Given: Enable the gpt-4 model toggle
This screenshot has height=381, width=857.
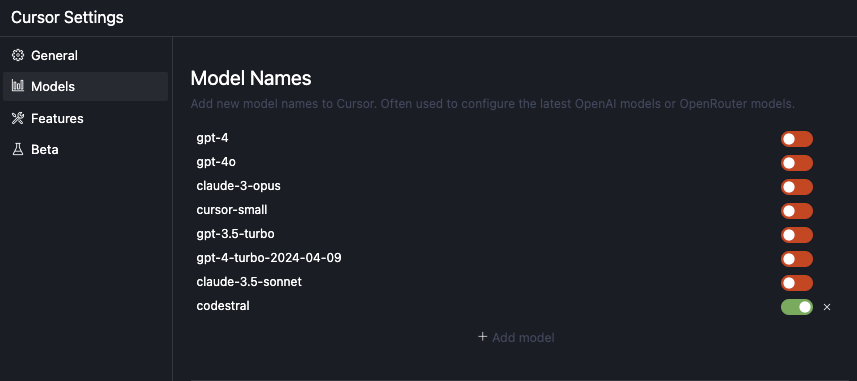Looking at the screenshot, I should pyautogui.click(x=797, y=139).
